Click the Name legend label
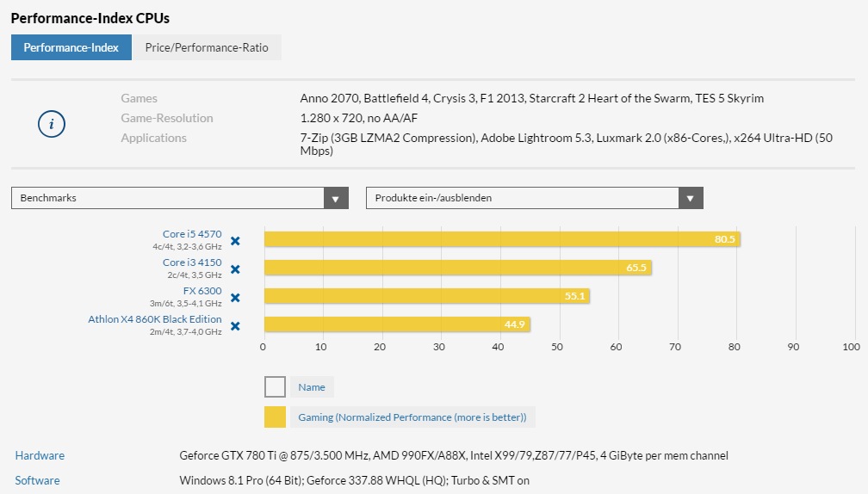Screen dimensions: 868x494 point(312,387)
